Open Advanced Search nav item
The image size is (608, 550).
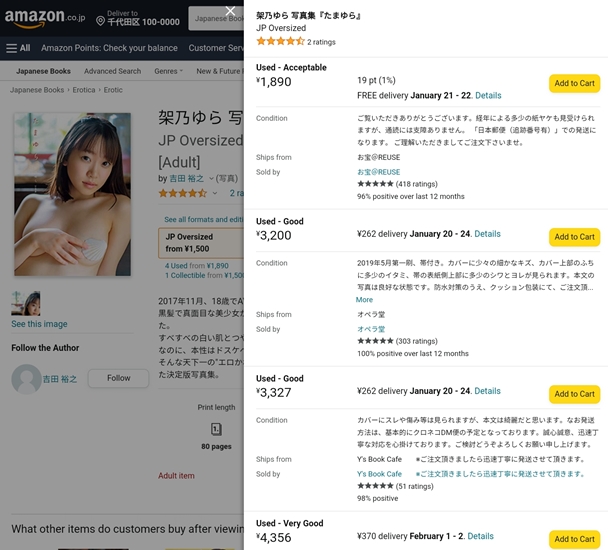tap(112, 71)
